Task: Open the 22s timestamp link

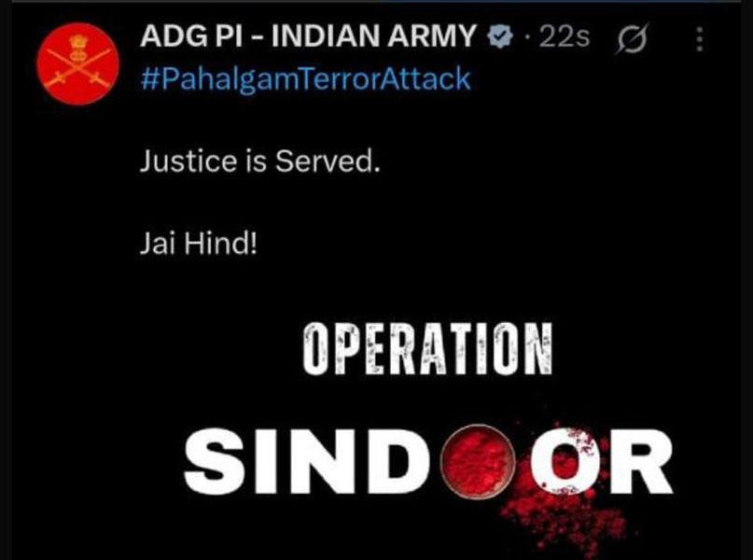Action: 564,36
